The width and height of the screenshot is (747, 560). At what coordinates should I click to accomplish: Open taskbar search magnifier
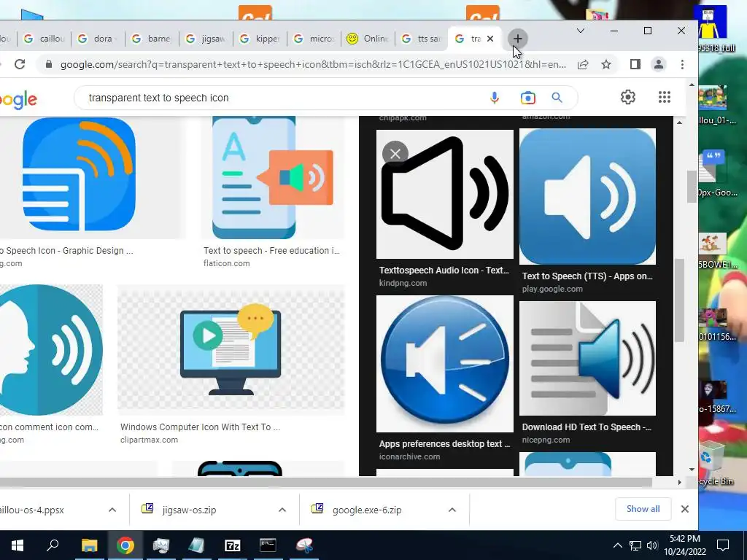[53, 545]
